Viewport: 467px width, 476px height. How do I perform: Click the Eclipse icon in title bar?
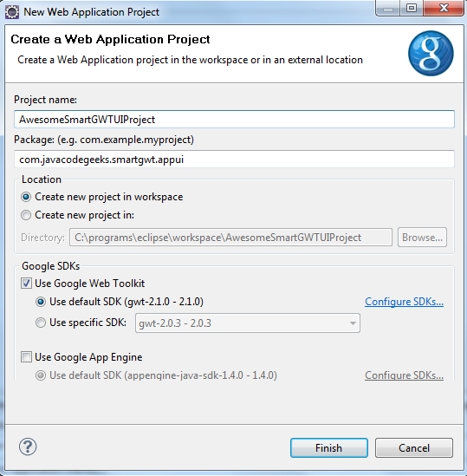pyautogui.click(x=12, y=12)
